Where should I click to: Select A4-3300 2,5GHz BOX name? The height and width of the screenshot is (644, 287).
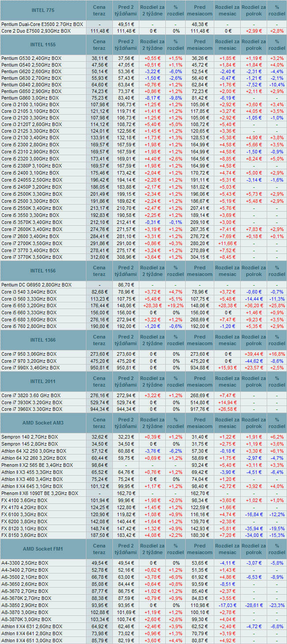[x=25, y=563]
